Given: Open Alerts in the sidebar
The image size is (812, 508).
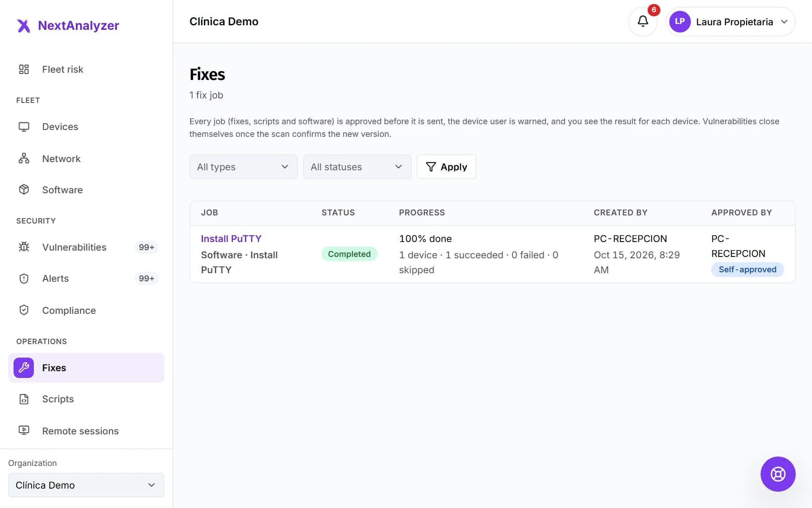Looking at the screenshot, I should 86,279.
